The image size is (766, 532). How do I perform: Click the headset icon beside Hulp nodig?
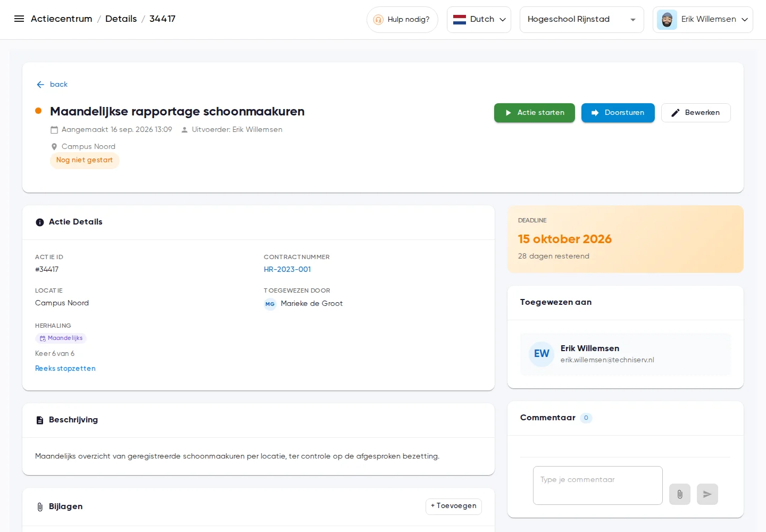(x=378, y=20)
